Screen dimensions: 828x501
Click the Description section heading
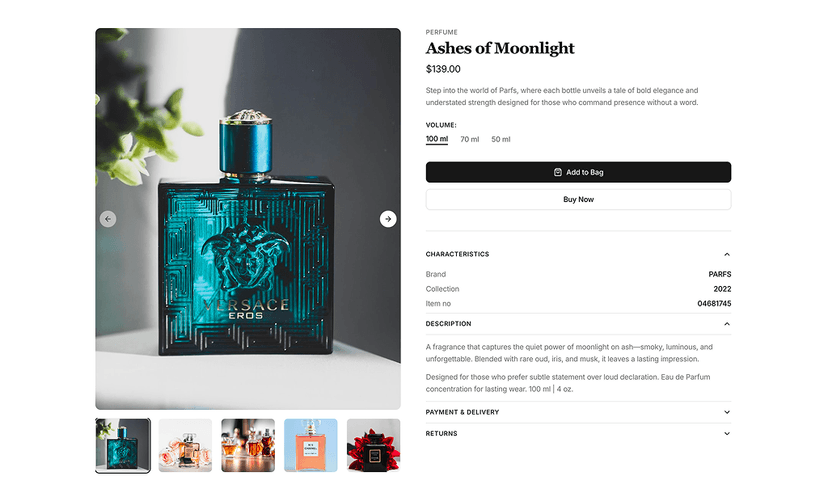(448, 324)
